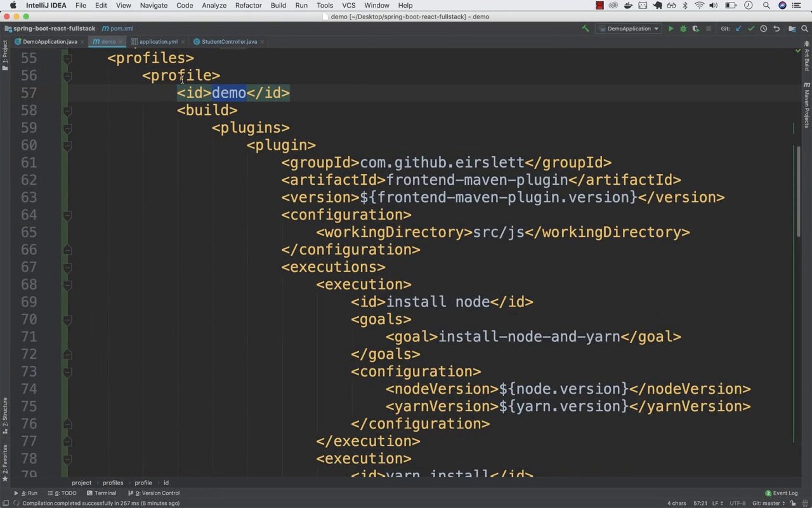Commit changes using the Git checkmark icon
Screen dimensions: 812x508
tap(751, 29)
